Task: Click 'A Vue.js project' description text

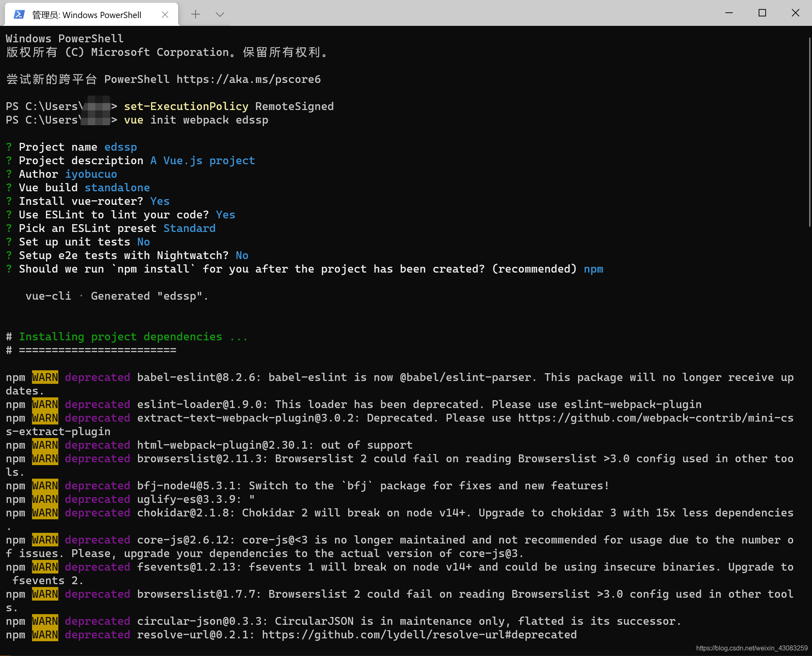Action: pos(203,161)
